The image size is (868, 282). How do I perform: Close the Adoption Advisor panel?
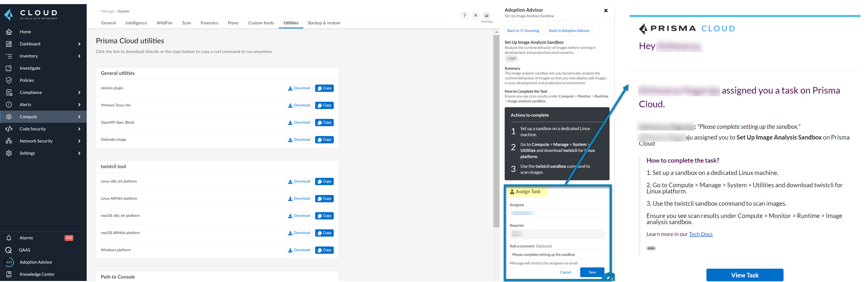tap(606, 11)
